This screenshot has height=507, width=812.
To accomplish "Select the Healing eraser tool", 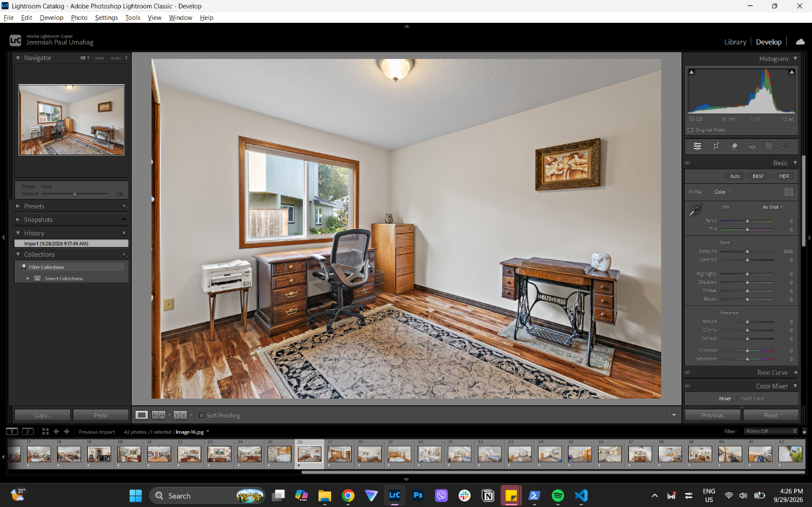I will pyautogui.click(x=734, y=146).
